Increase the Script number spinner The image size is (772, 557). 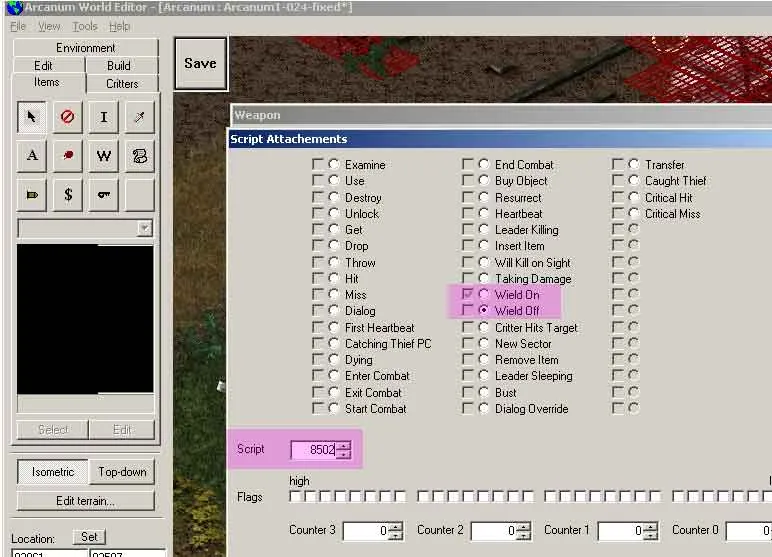(x=344, y=445)
